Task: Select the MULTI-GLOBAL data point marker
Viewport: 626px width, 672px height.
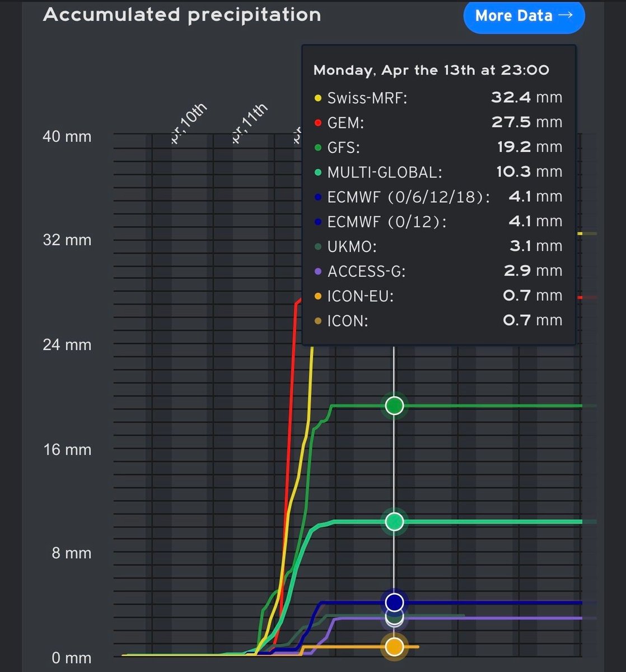Action: [x=395, y=521]
